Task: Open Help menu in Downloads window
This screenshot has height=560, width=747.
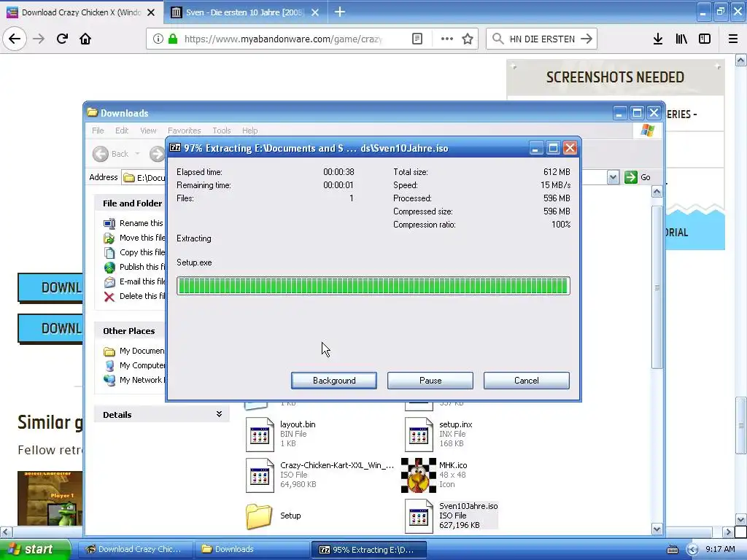Action: pyautogui.click(x=249, y=131)
